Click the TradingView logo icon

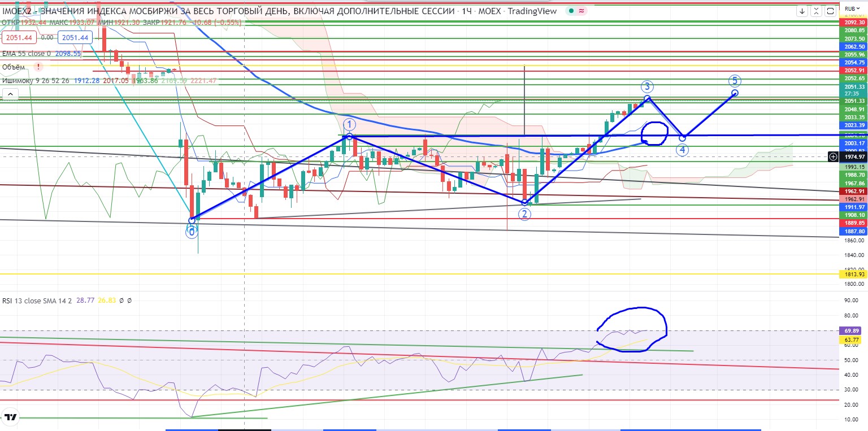click(x=10, y=418)
